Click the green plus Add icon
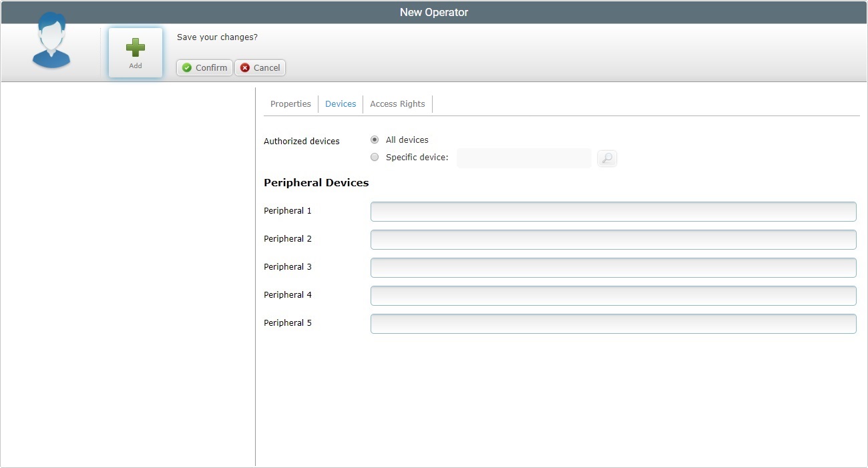The image size is (868, 468). point(136,48)
